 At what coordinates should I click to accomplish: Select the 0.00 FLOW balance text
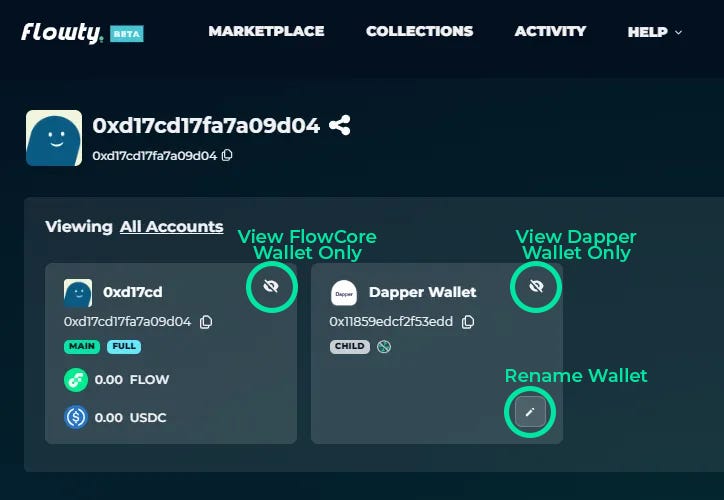[x=132, y=380]
